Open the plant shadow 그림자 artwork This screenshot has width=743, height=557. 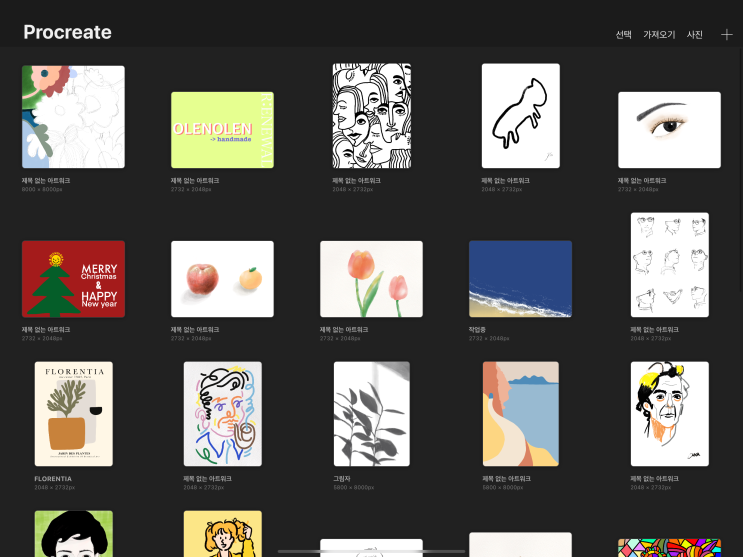[x=372, y=414]
